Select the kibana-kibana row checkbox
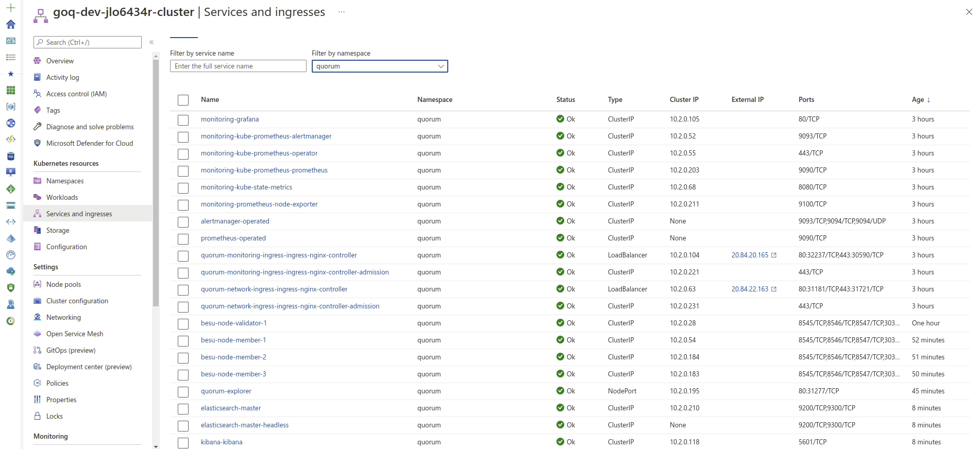The width and height of the screenshot is (980, 449). (183, 443)
